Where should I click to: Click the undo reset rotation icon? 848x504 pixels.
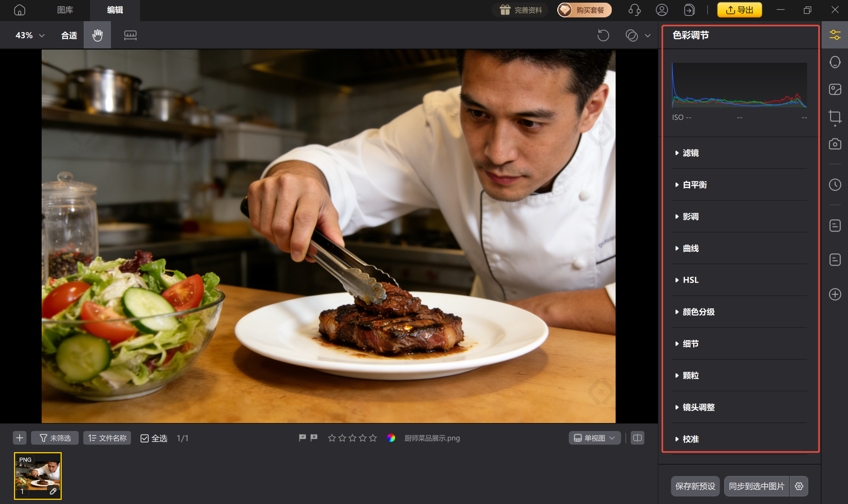(x=603, y=35)
